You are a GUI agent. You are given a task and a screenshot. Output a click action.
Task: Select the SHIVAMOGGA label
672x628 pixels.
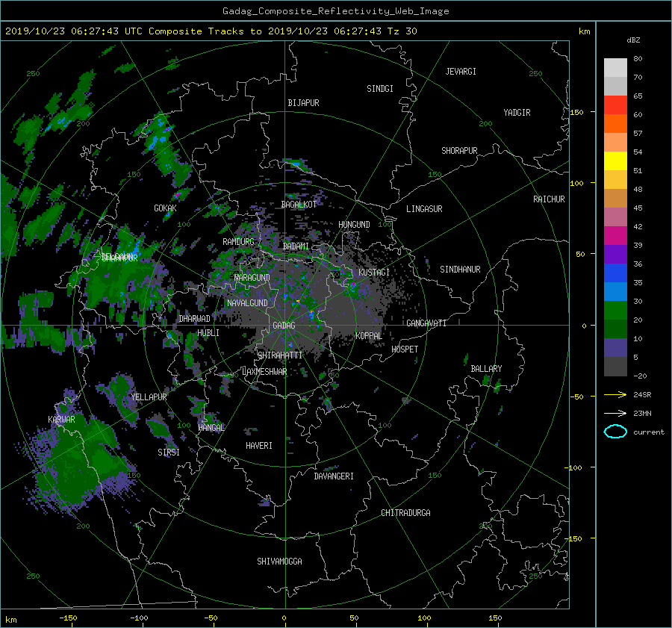(x=279, y=562)
